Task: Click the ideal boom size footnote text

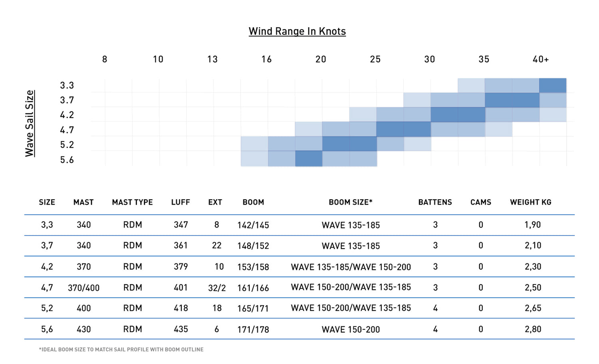Action: click(121, 350)
